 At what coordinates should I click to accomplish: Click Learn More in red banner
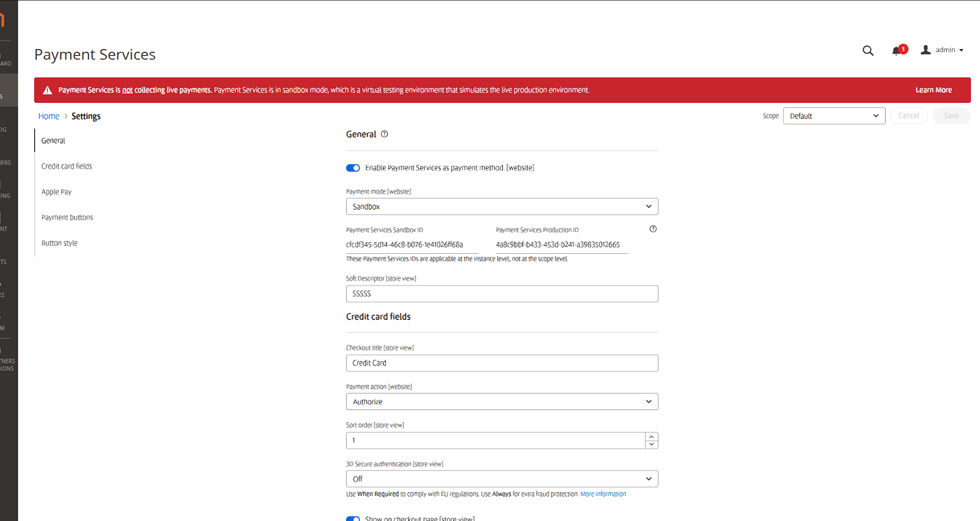pyautogui.click(x=933, y=90)
